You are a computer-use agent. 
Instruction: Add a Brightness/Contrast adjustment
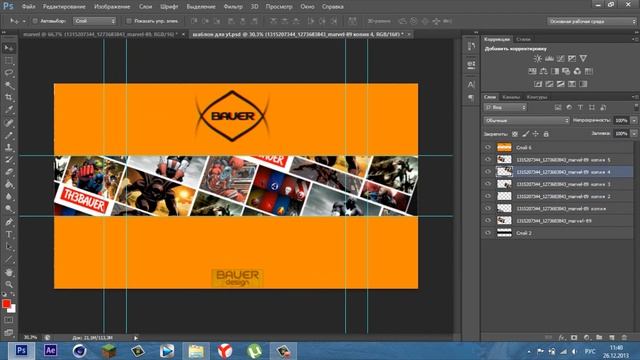coord(538,59)
